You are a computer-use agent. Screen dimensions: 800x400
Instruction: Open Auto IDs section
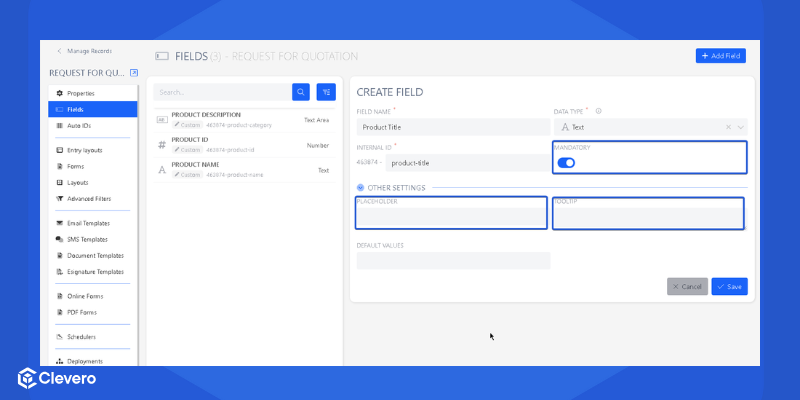[93, 126]
